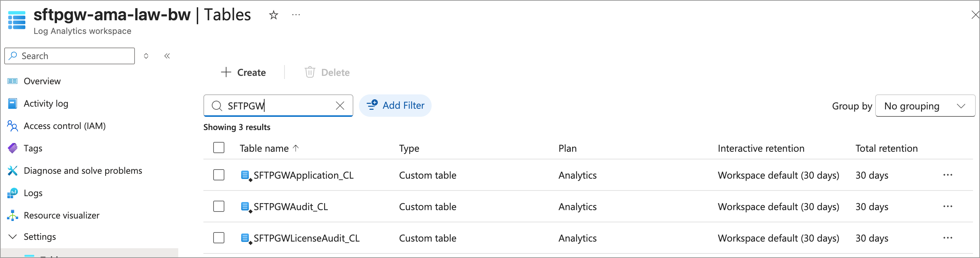
Task: Open Tags in the sidebar menu
Action: click(33, 149)
